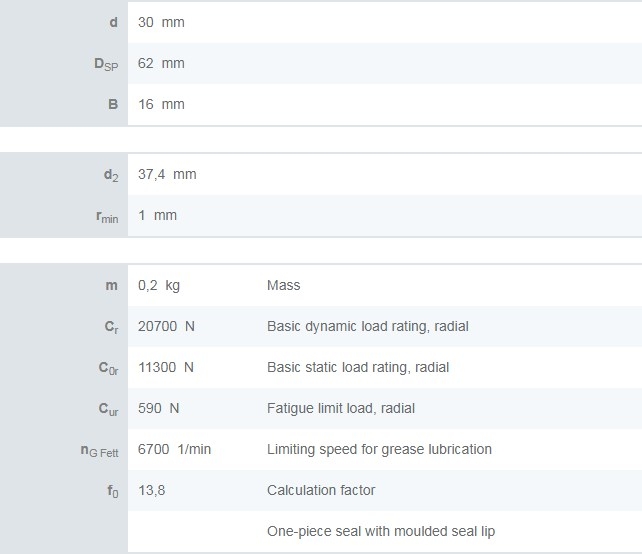Select One-piece seal with moulded seal lip
The height and width of the screenshot is (554, 642).
(381, 531)
